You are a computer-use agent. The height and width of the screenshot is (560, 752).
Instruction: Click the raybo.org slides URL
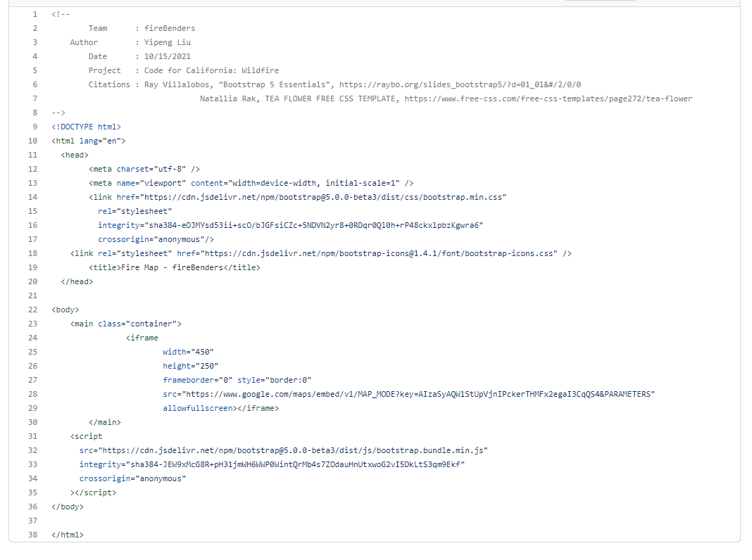pyautogui.click(x=460, y=85)
